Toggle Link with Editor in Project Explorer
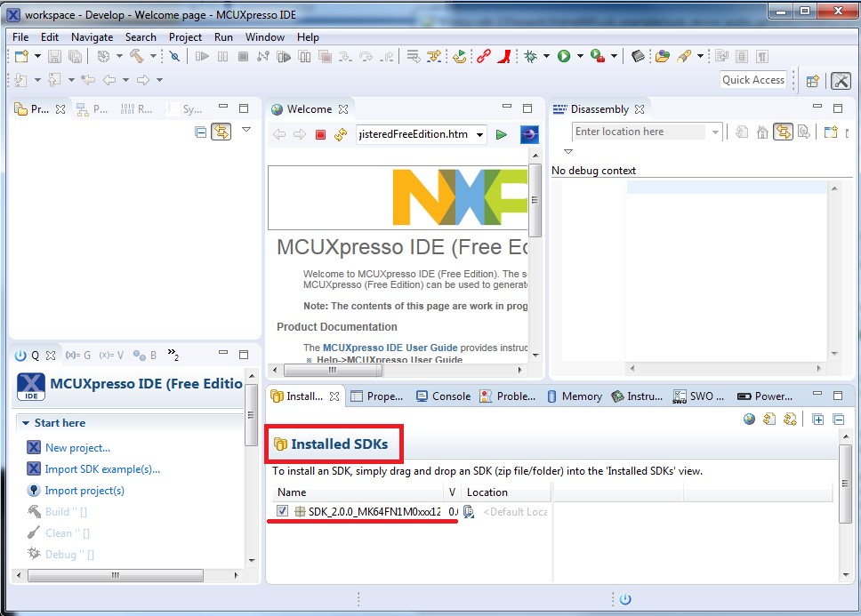The height and width of the screenshot is (616, 861). [x=221, y=132]
